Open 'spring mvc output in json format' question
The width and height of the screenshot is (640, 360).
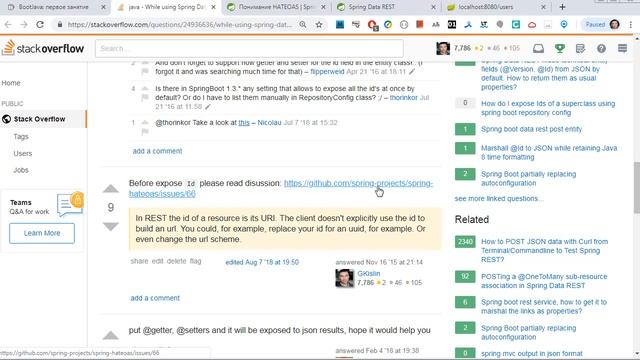pyautogui.click(x=531, y=353)
